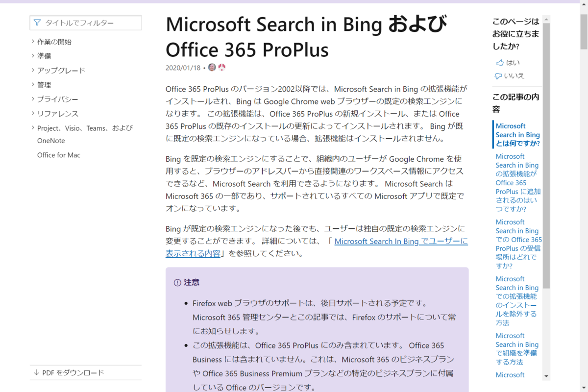
Task: Expand the Project、Visio、Teams chevron
Action: pyautogui.click(x=33, y=128)
